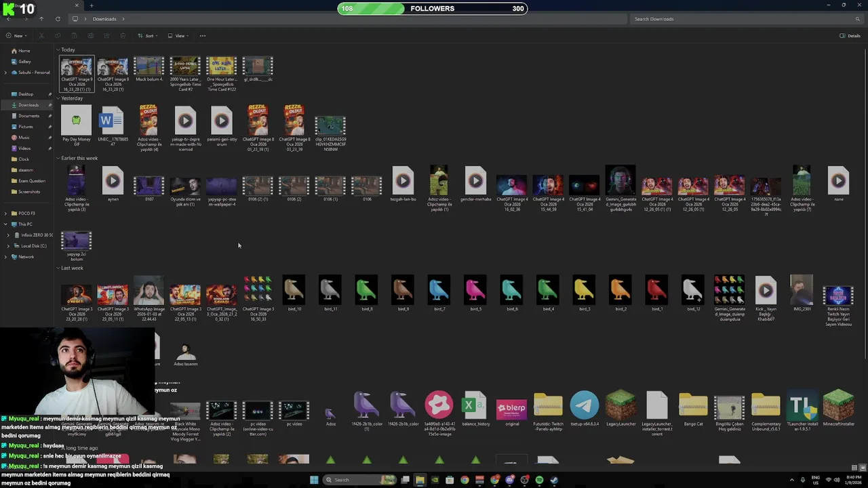Go to Home in the sidebar
Viewport: 868px width, 488px height.
20,51
